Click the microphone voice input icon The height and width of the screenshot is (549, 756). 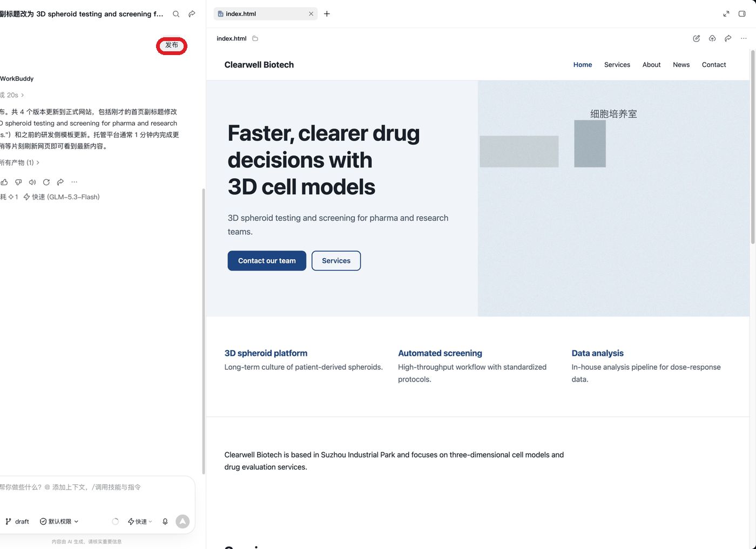point(165,521)
